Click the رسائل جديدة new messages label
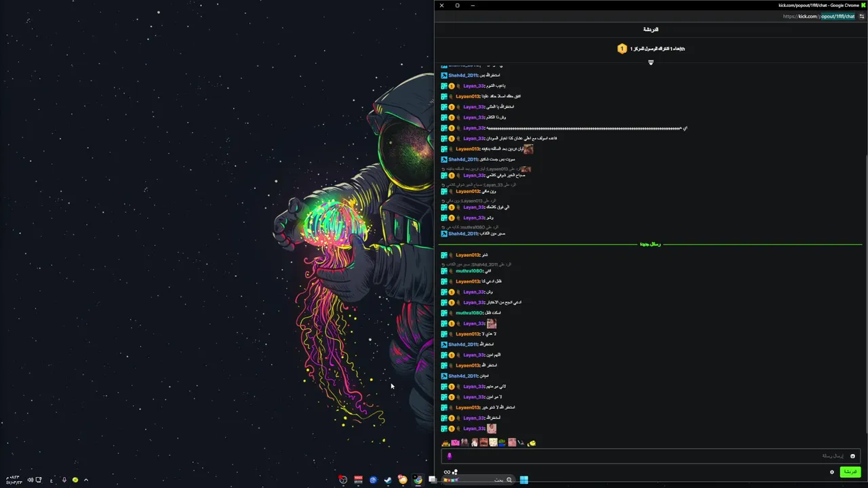Image resolution: width=868 pixels, height=488 pixels. [x=650, y=244]
